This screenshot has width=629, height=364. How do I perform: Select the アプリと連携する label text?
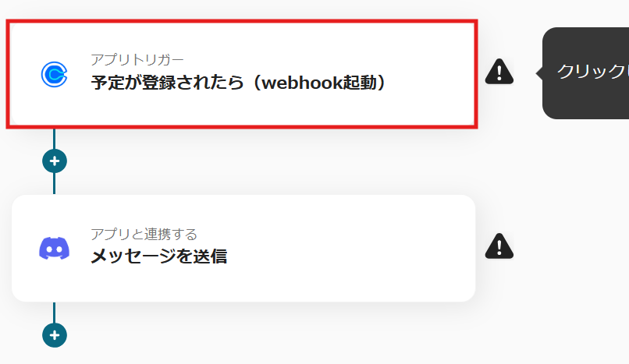[144, 234]
